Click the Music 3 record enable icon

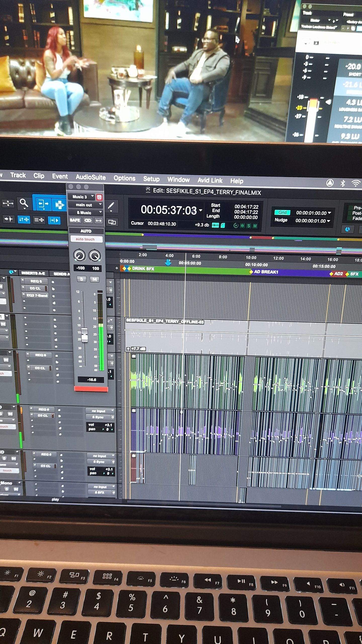(99, 197)
